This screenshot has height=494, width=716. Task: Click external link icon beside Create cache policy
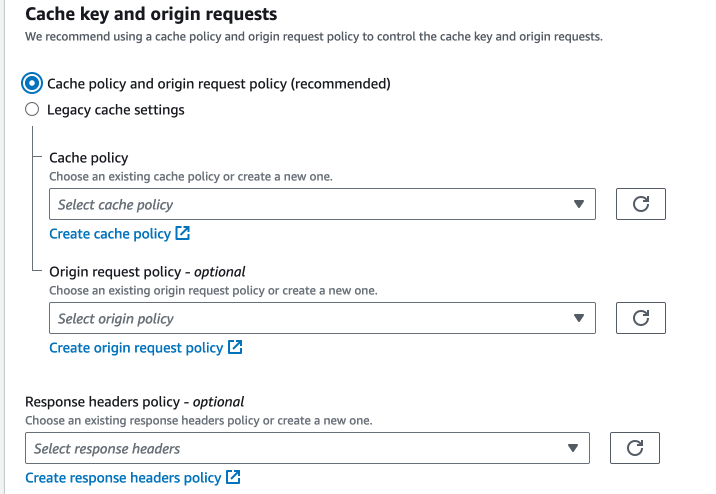(x=183, y=234)
